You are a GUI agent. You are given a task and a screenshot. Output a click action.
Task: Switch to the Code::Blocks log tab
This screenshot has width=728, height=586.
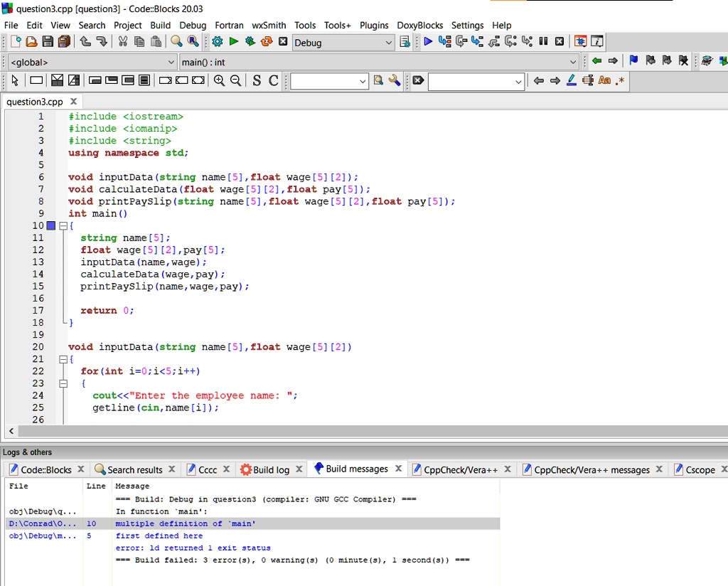(46, 470)
